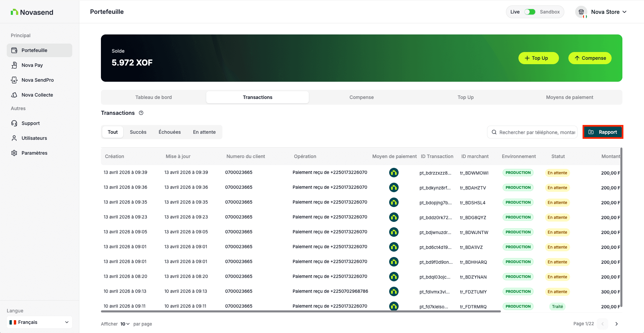Open Utilisateurs menu item
The image size is (644, 333).
coord(39,138)
